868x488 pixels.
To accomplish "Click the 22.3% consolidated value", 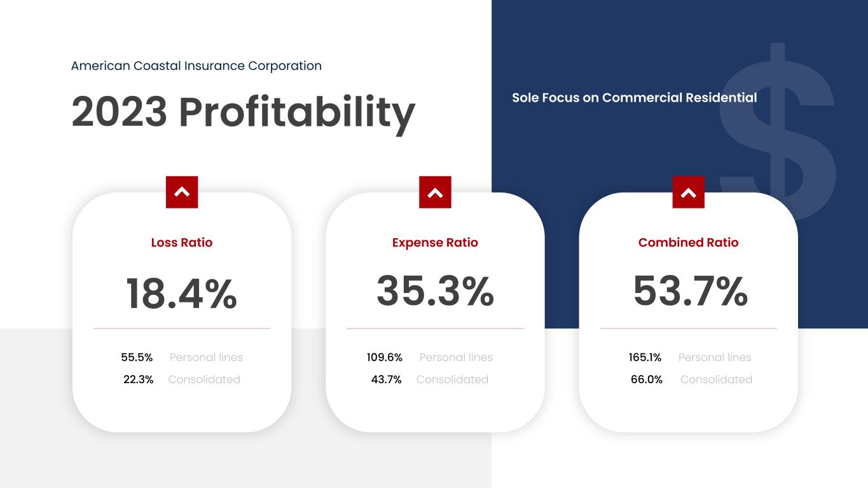I will coord(138,380).
